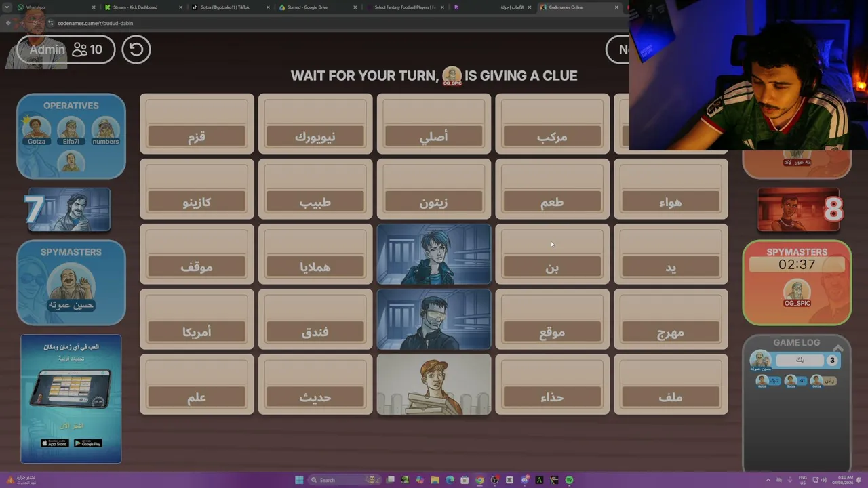
Task: Switch to the Gotza TikTok tab
Action: [x=231, y=7]
